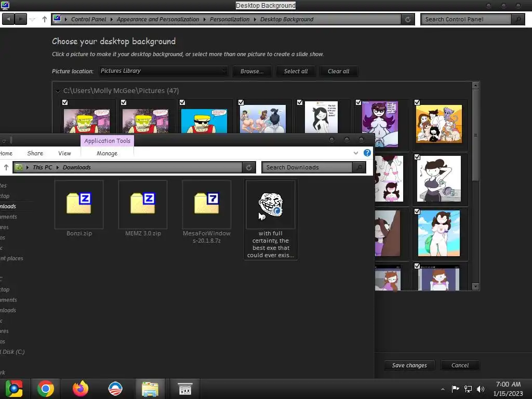Uncheck the orange-background group cartoon thumbnail

[x=417, y=102]
